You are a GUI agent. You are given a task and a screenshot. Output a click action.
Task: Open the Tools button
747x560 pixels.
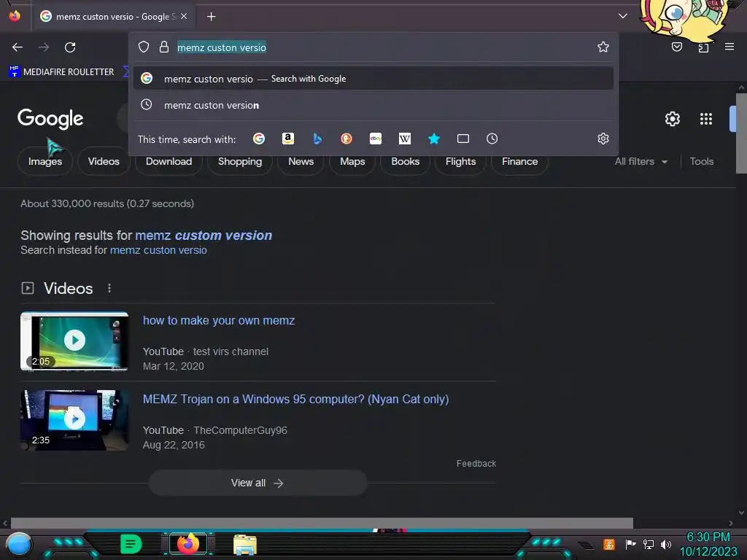pos(702,161)
